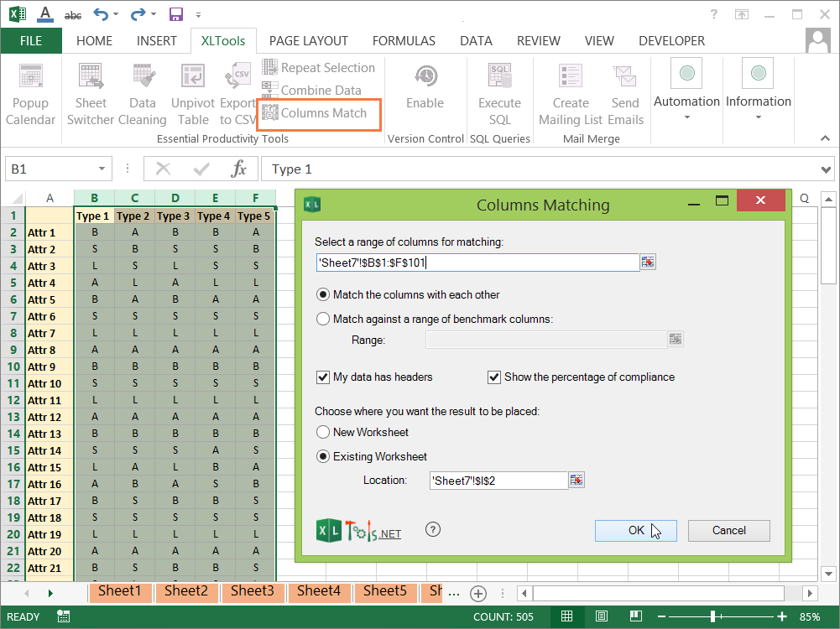This screenshot has width=840, height=629.
Task: Open the Popup Calendar tool
Action: [30, 94]
